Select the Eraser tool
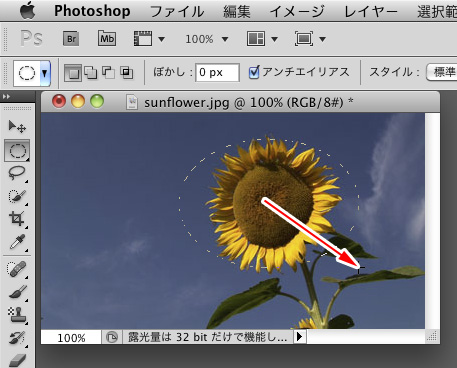457x368 pixels. [x=17, y=360]
